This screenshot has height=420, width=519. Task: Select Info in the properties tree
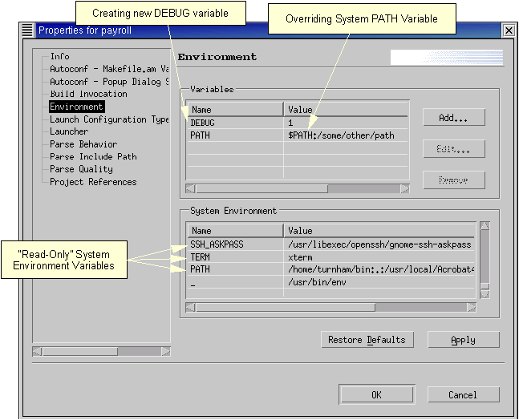click(x=59, y=56)
